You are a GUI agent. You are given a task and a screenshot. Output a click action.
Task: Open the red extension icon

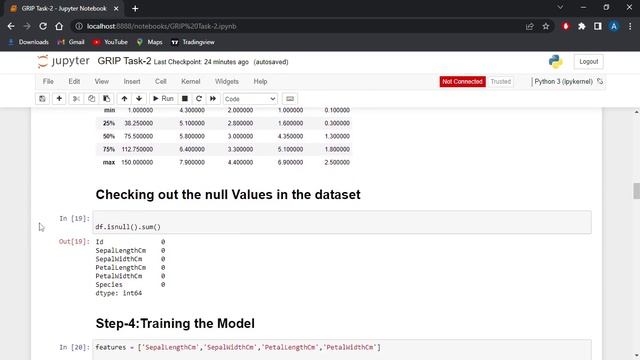pos(566,26)
